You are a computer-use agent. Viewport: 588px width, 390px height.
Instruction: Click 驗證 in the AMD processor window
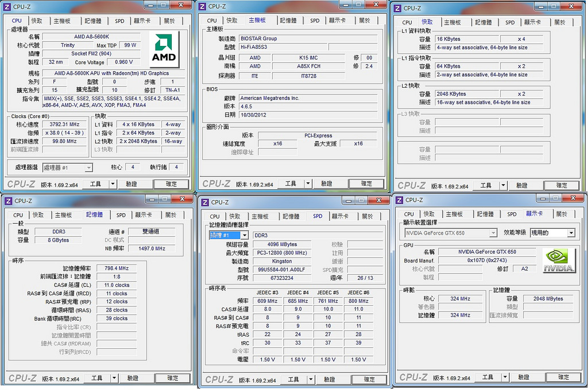[131, 184]
